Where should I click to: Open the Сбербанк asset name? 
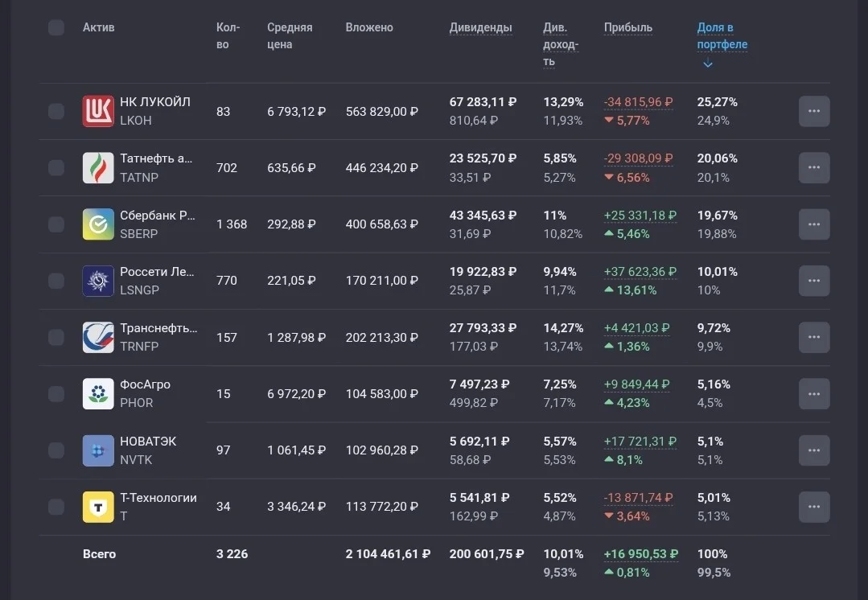(x=157, y=216)
